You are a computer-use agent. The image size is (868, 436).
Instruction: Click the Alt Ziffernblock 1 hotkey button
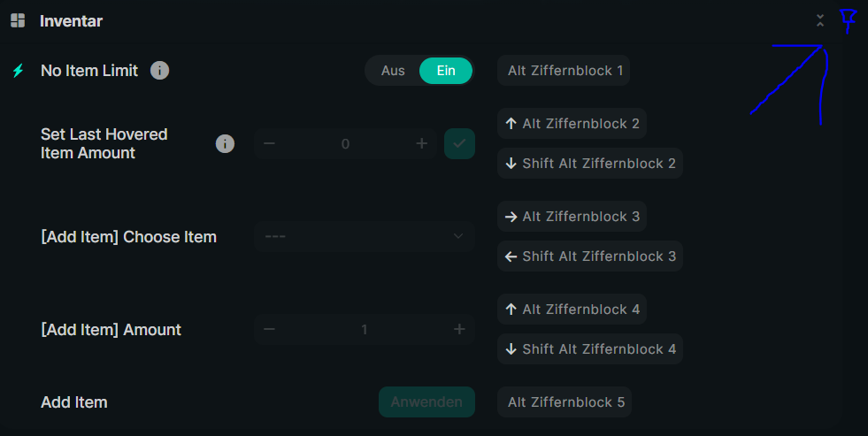pos(564,71)
